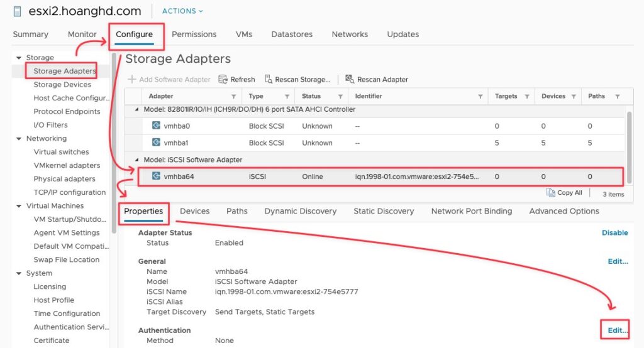Open the Targets column filter icon

click(x=527, y=97)
